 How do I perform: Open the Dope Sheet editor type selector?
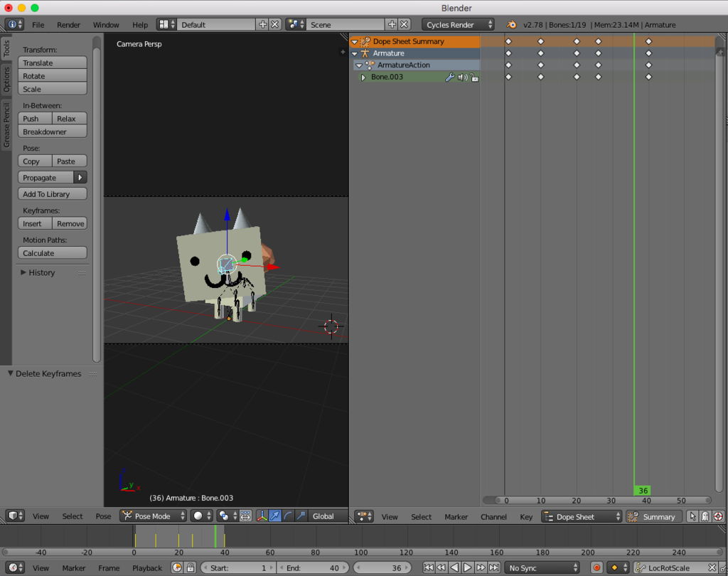click(x=364, y=516)
